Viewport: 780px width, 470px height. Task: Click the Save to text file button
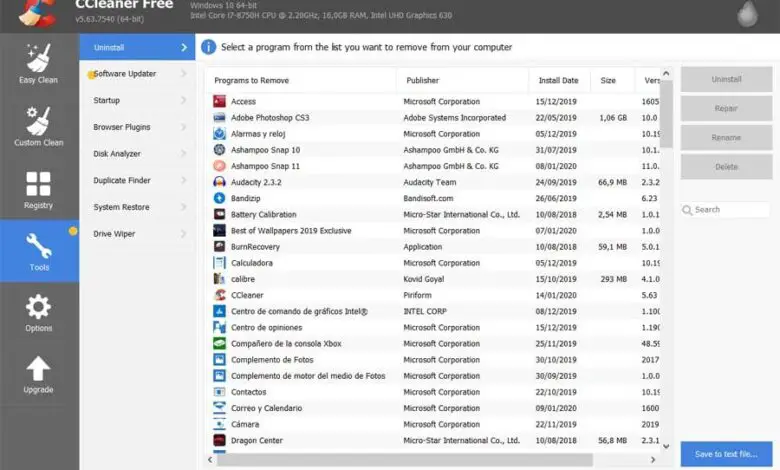(x=726, y=454)
